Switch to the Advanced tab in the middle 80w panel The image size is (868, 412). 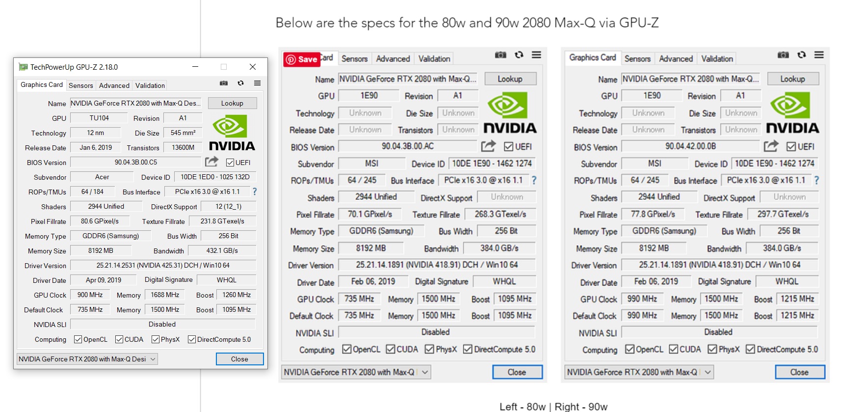[393, 59]
